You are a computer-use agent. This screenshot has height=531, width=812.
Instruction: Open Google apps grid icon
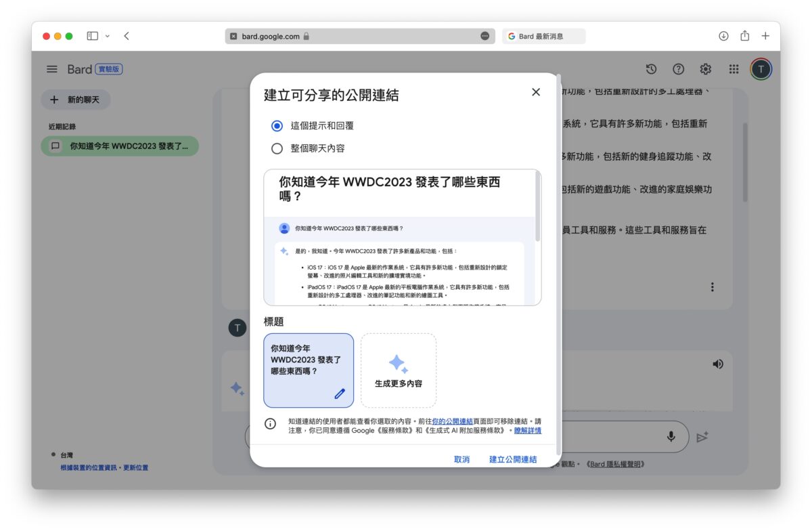coord(734,69)
